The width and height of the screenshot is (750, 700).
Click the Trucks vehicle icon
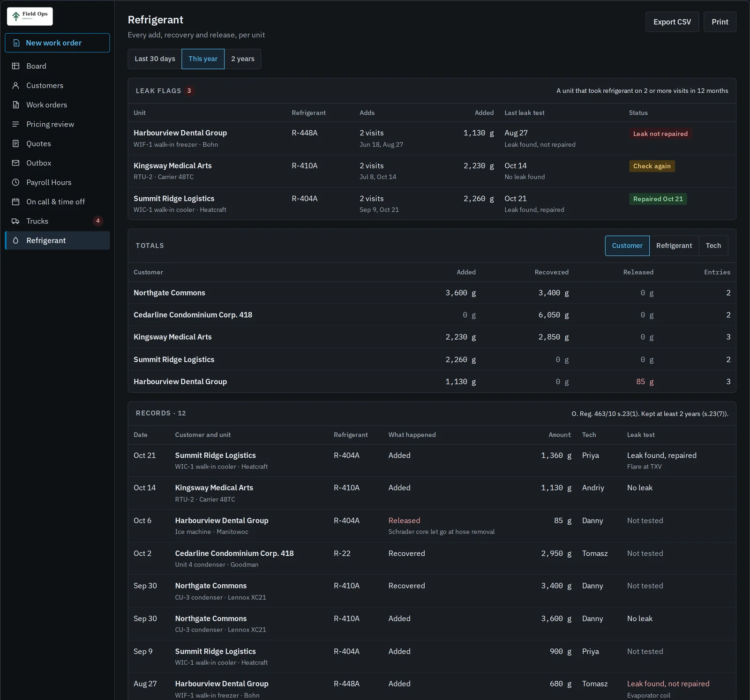pyautogui.click(x=15, y=221)
